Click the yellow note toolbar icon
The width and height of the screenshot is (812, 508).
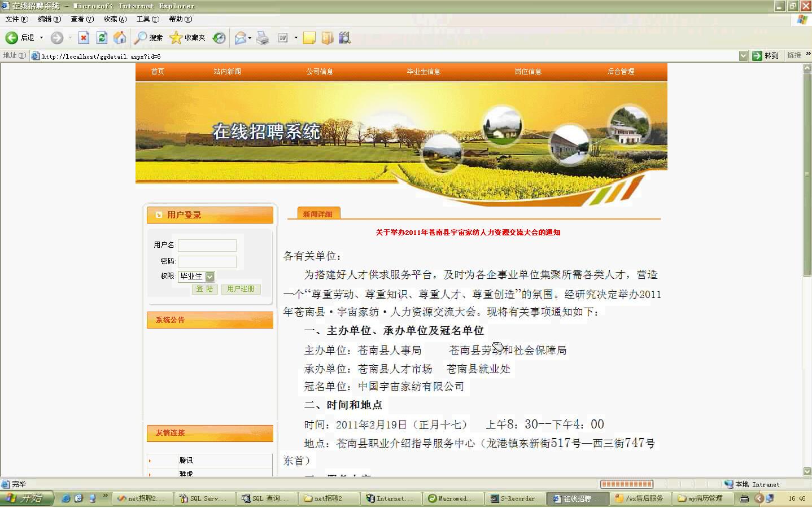click(309, 38)
